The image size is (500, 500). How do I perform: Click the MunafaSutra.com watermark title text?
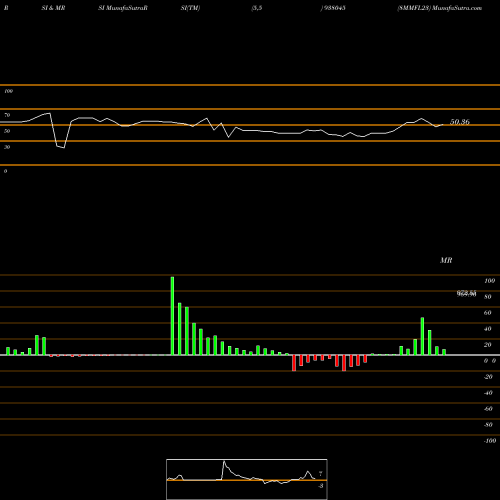pyautogui.click(x=457, y=8)
